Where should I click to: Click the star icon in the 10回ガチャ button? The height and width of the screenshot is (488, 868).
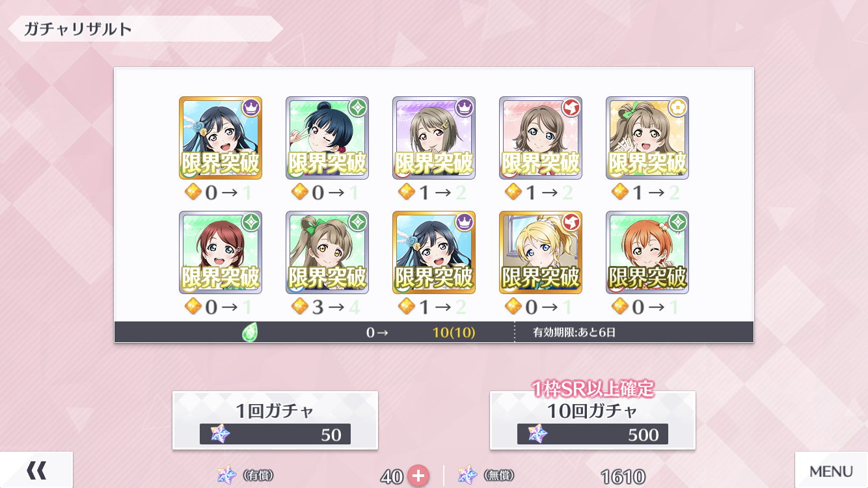tap(537, 434)
